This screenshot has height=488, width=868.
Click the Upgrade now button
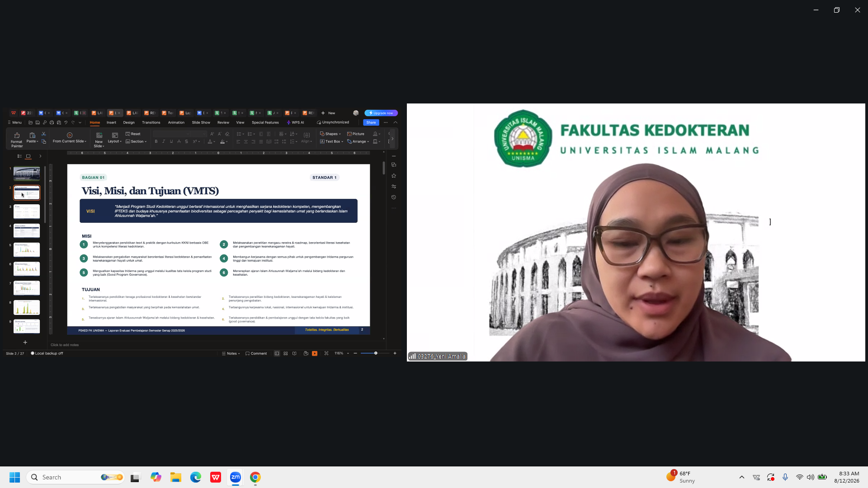point(381,113)
